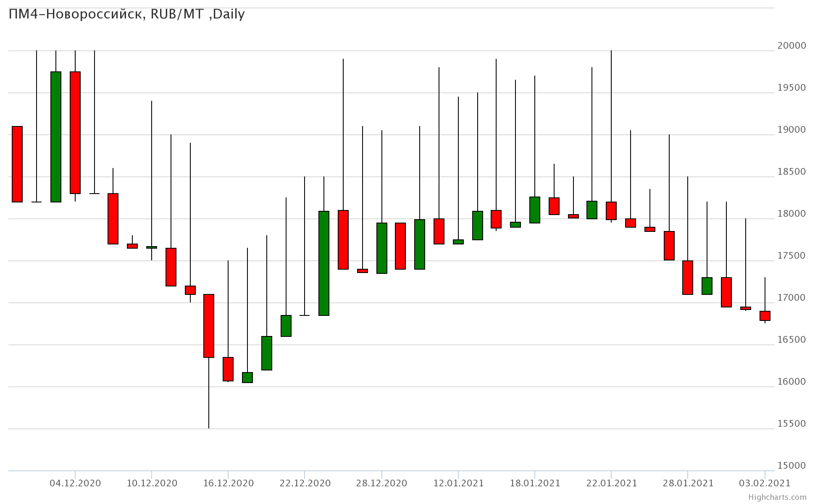Image resolution: width=815 pixels, height=504 pixels.
Task: Click the red candle above 22.01.2021
Action: [611, 210]
